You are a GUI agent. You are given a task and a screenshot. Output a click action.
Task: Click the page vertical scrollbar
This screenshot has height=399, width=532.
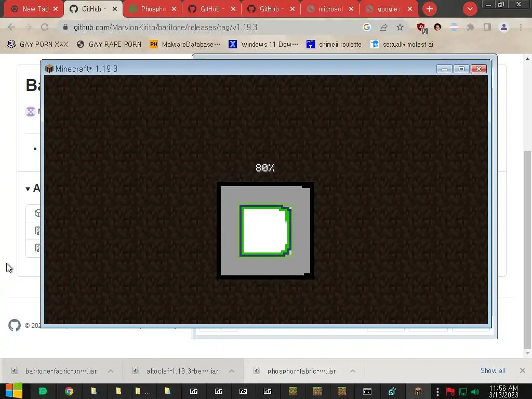point(527,250)
